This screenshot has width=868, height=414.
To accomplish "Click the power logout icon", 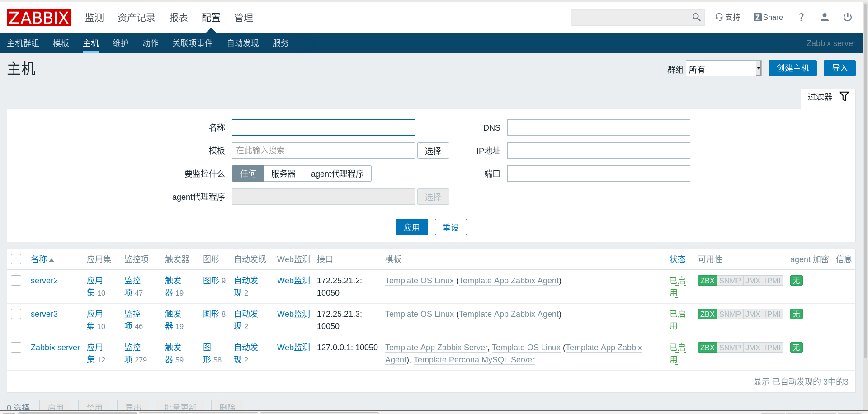I will [x=848, y=17].
